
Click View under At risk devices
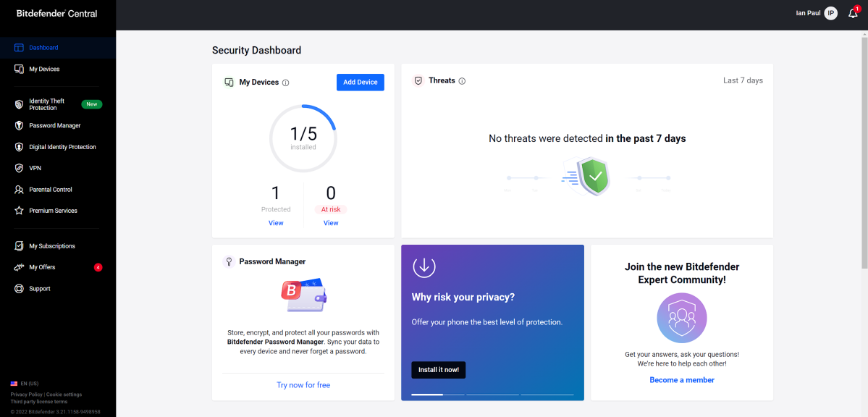click(x=331, y=223)
